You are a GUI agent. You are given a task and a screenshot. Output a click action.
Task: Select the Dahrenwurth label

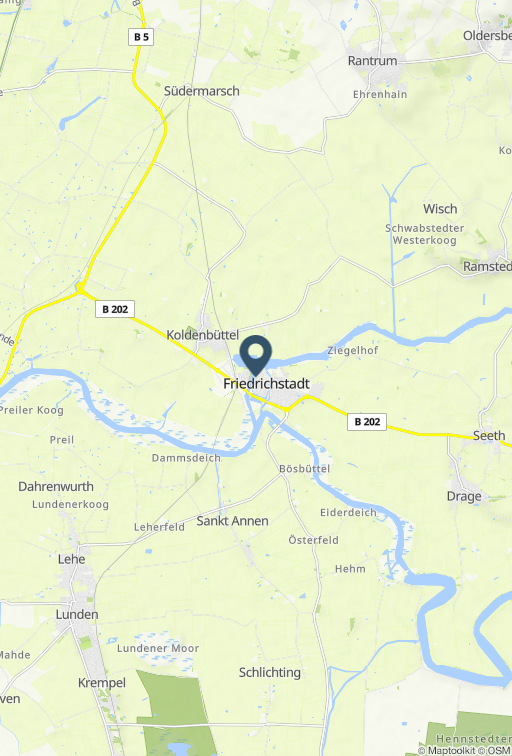[56, 486]
